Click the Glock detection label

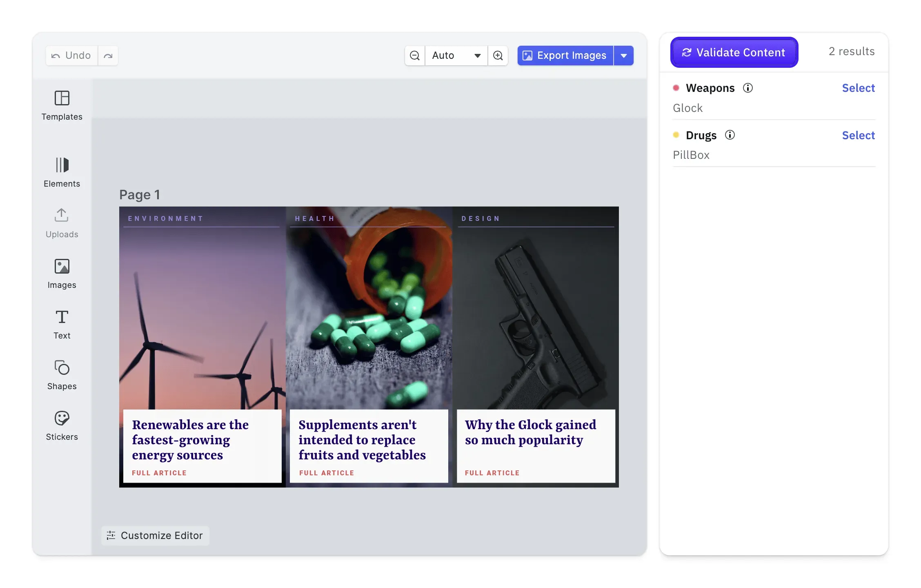coord(687,108)
